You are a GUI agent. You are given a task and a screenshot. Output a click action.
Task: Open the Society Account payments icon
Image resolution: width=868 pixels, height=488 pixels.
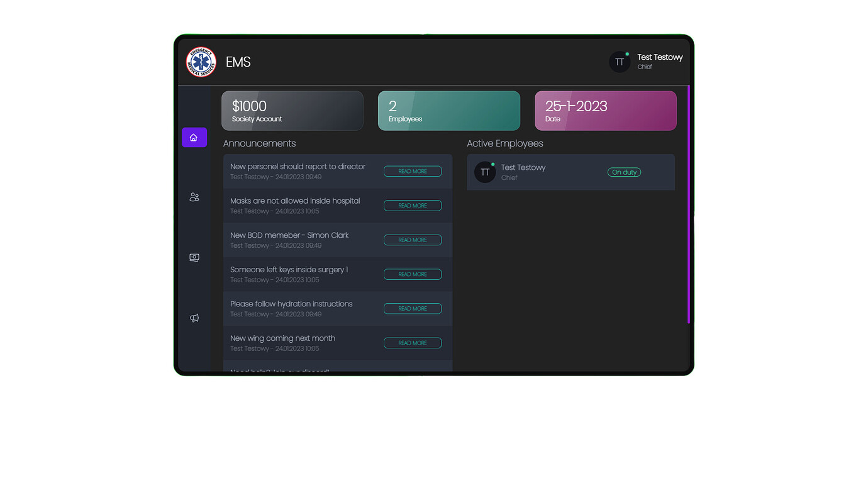pyautogui.click(x=194, y=257)
